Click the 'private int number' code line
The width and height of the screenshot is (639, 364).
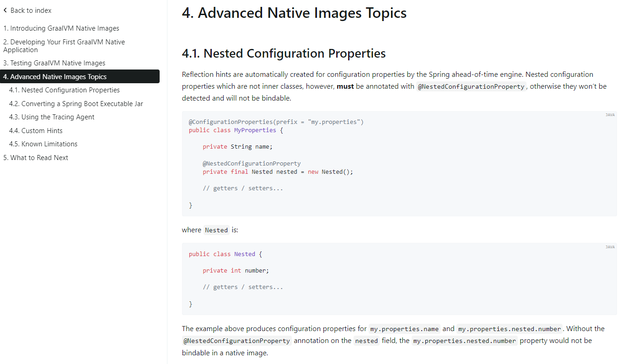coord(236,271)
